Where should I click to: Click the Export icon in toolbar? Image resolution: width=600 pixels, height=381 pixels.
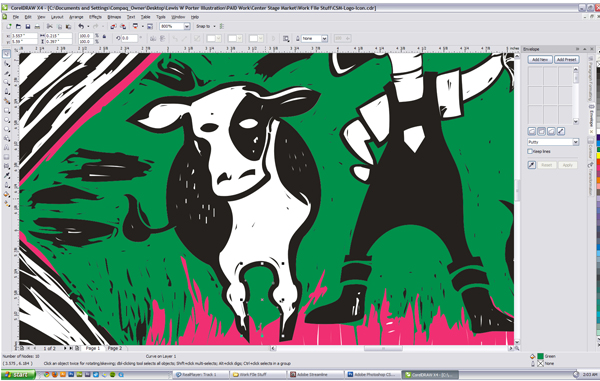(123, 26)
